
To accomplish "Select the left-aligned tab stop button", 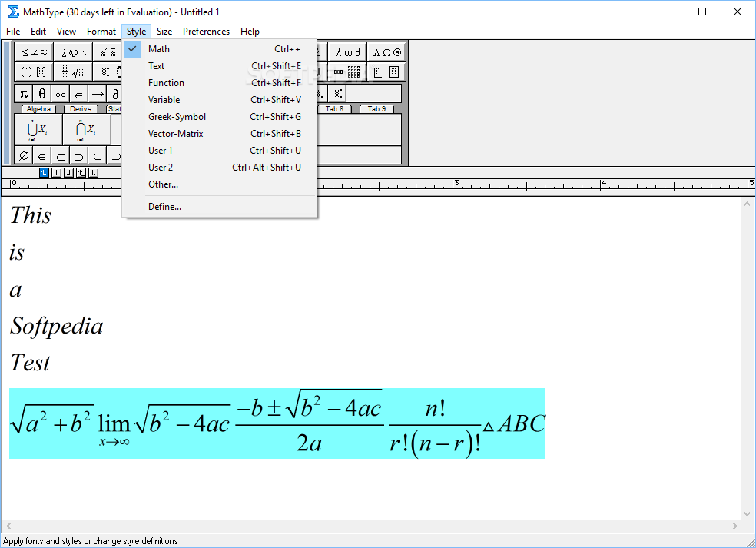I will pos(44,172).
